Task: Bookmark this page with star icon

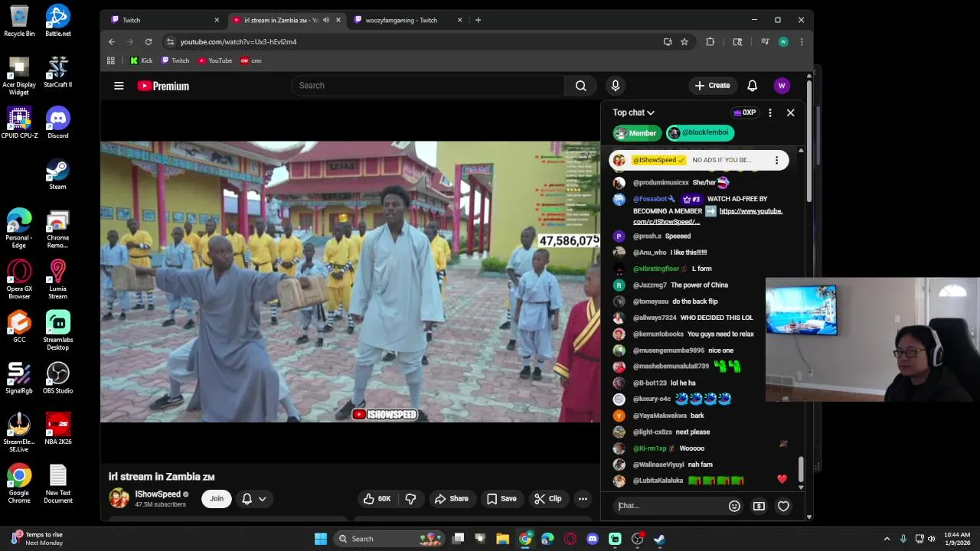Action: 684,42
